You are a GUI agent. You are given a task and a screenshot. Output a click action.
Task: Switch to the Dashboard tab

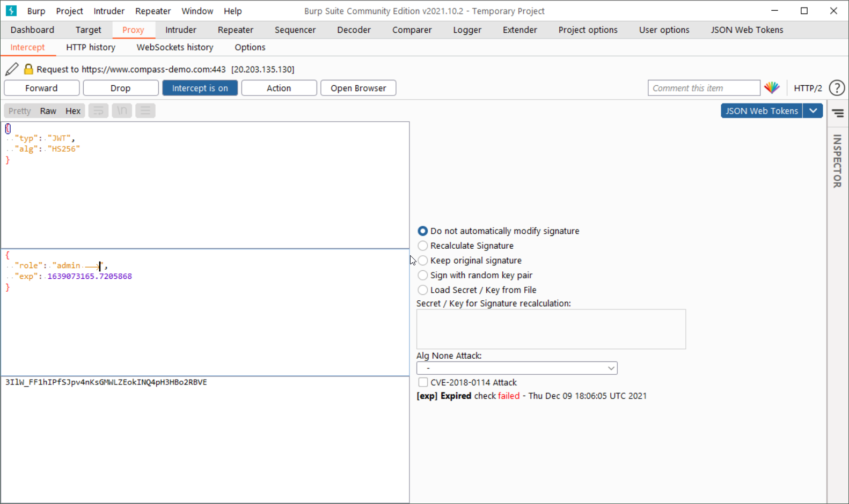click(32, 30)
